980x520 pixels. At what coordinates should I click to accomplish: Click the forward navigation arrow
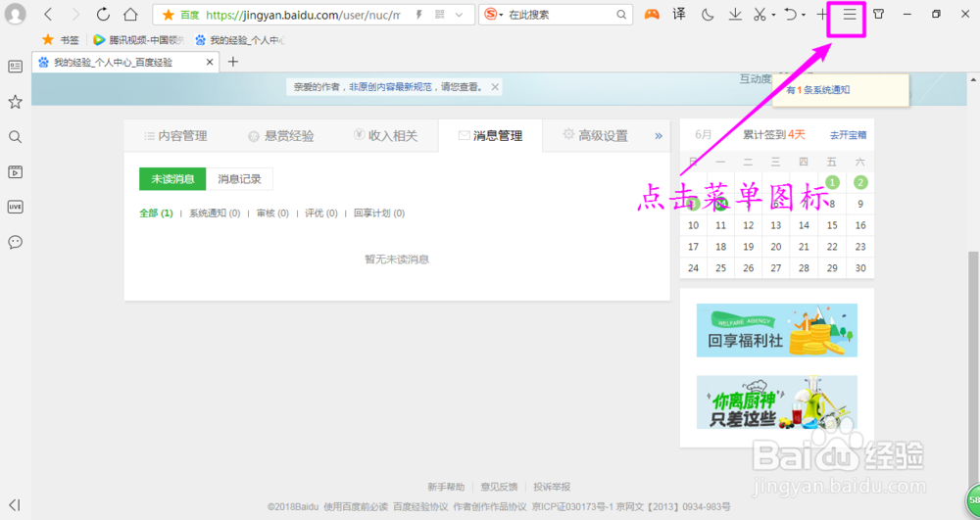[x=75, y=15]
